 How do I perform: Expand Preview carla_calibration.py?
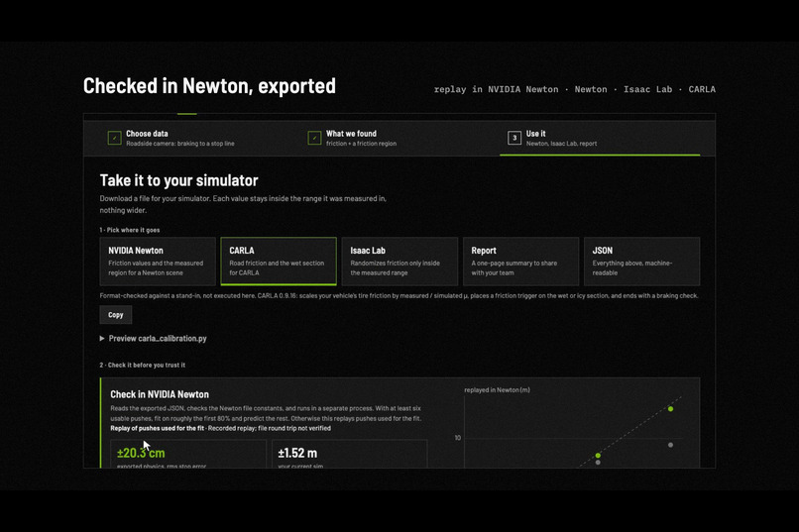tap(154, 338)
